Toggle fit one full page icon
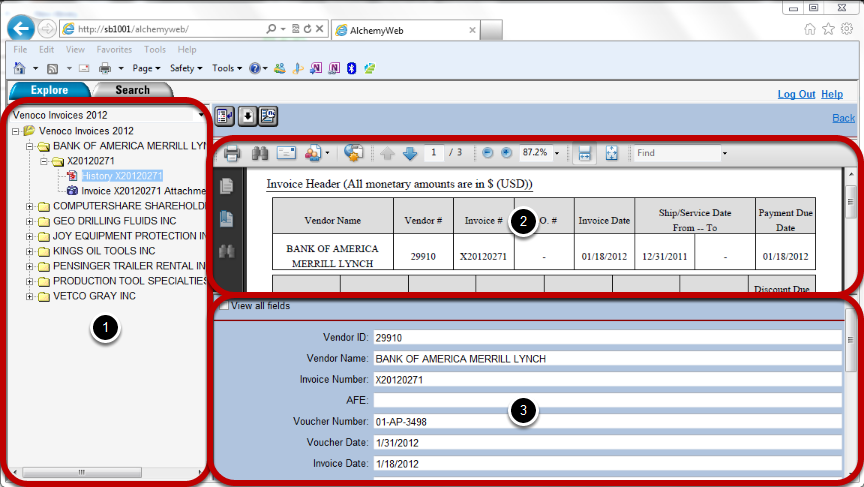The height and width of the screenshot is (487, 864). [612, 153]
